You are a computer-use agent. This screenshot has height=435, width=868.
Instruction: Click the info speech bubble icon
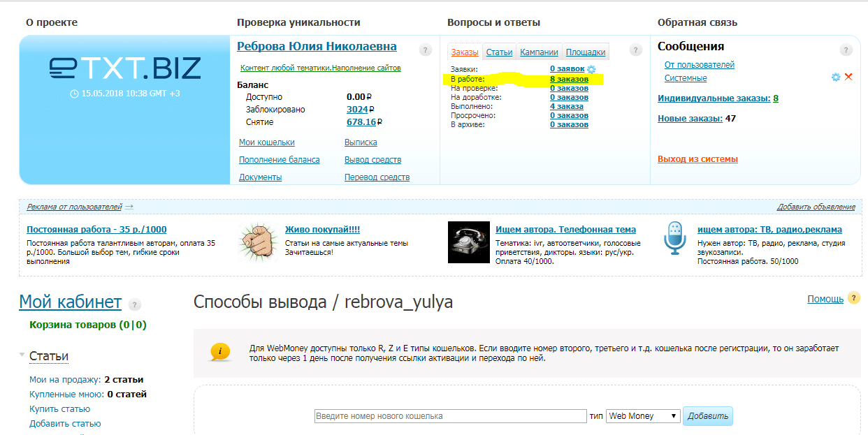click(220, 352)
